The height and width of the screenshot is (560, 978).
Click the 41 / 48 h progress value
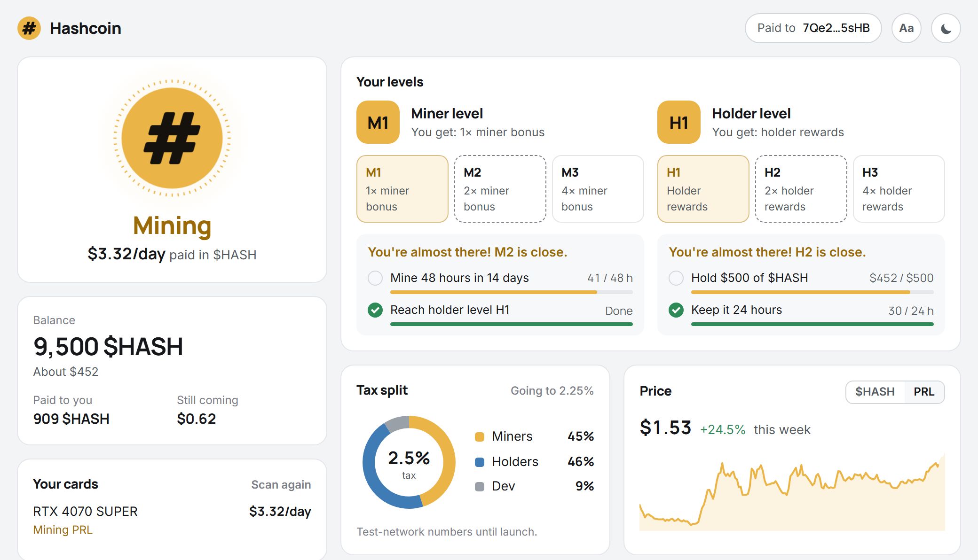pyautogui.click(x=610, y=278)
